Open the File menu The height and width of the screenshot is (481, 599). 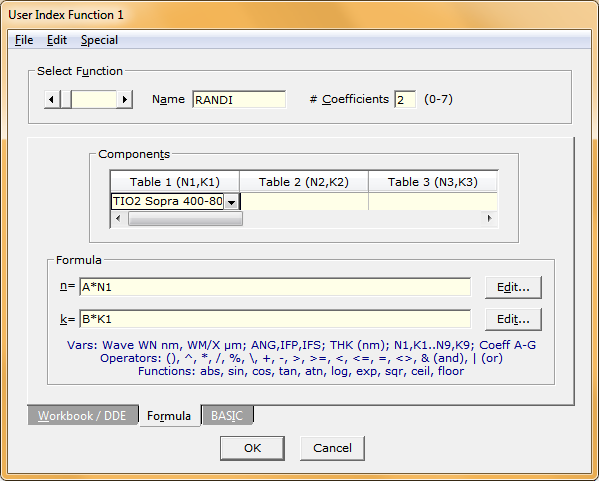click(24, 40)
